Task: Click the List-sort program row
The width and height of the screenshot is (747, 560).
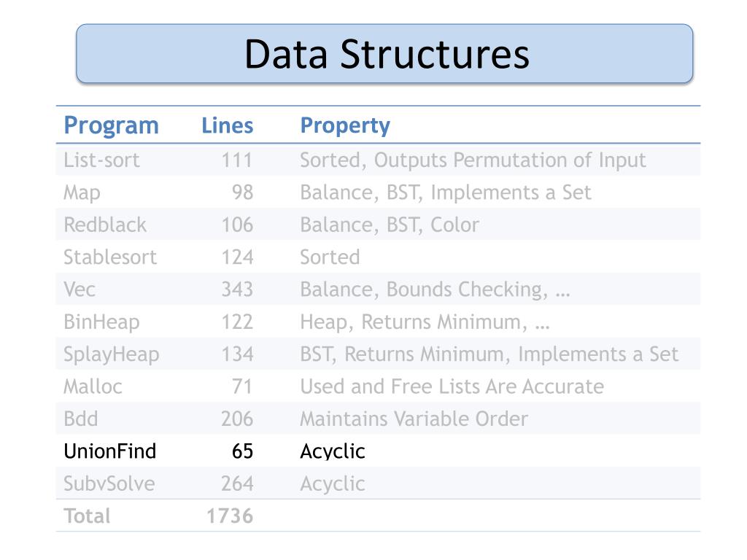Action: point(378,160)
